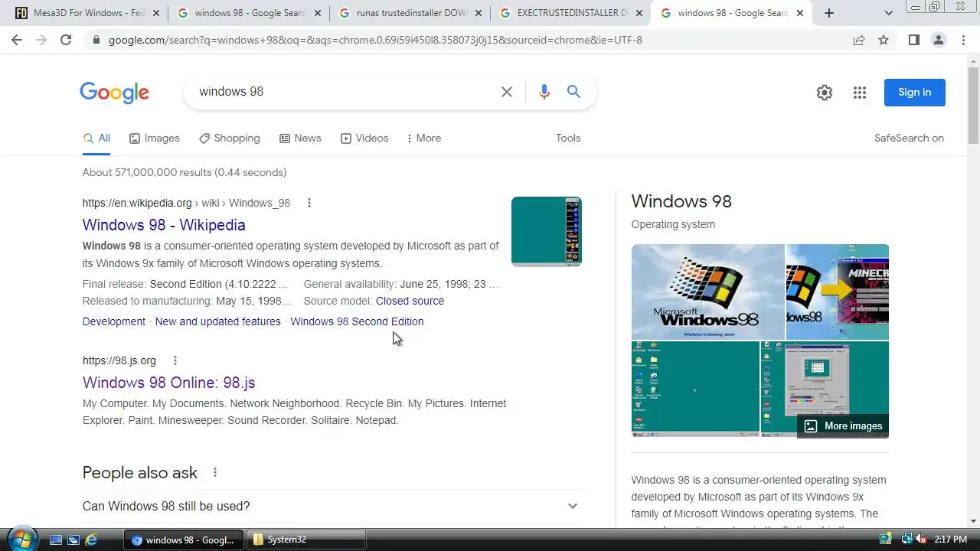
Task: Click the blue magnifier search icon
Action: pos(573,92)
